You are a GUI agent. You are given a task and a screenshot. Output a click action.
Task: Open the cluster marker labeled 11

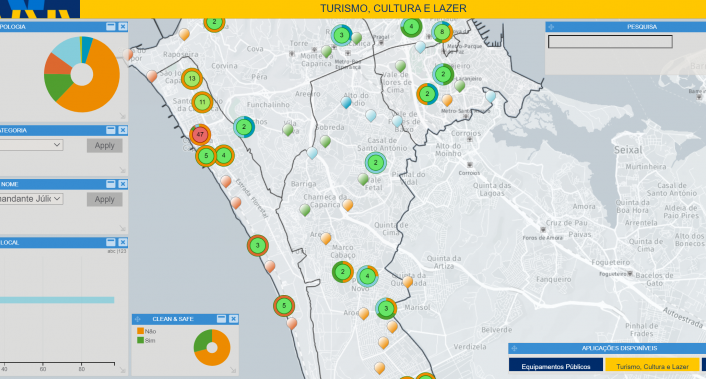point(202,102)
